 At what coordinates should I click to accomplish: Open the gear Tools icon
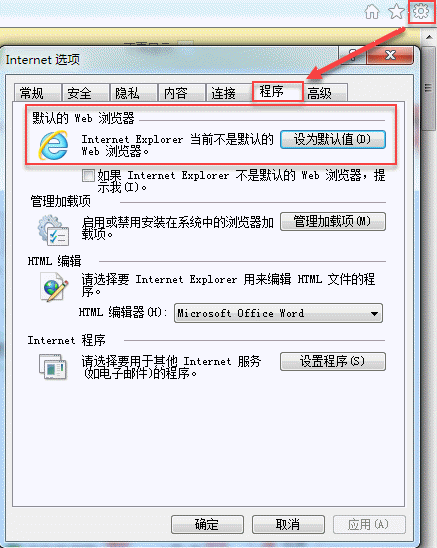(421, 12)
